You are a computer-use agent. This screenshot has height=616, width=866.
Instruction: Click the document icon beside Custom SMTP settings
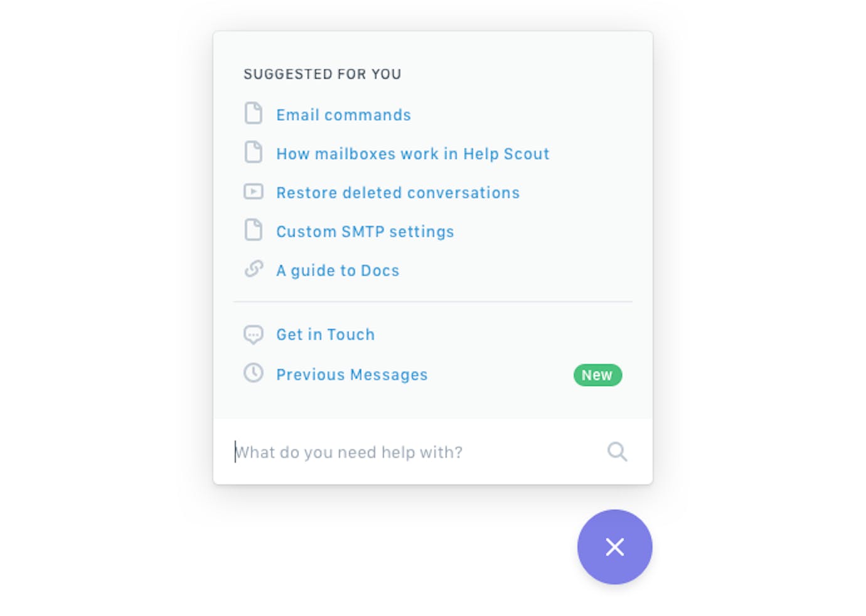point(254,230)
